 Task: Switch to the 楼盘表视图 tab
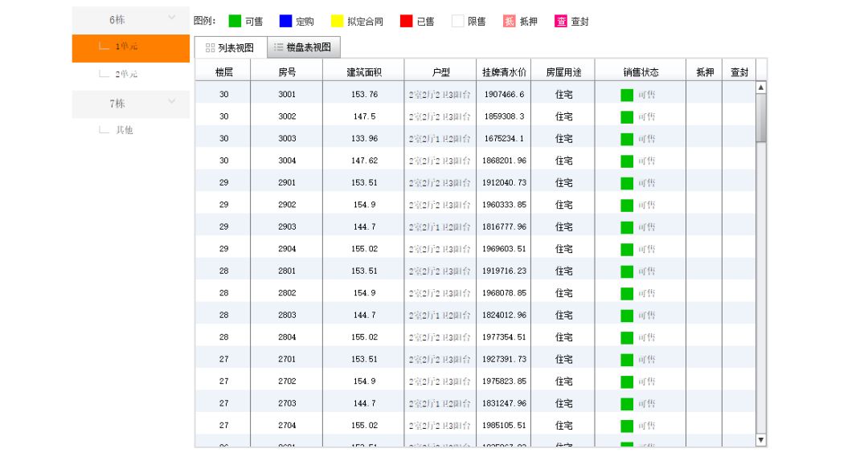point(304,47)
